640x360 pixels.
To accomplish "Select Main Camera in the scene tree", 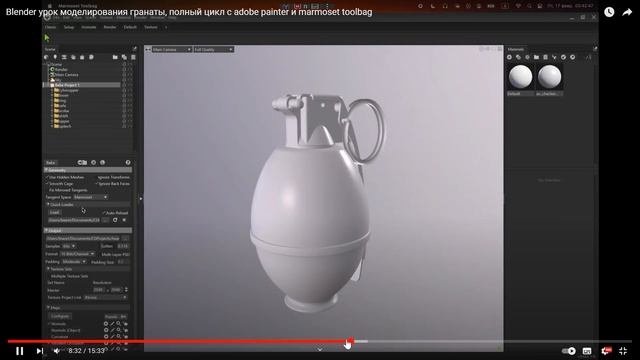I will tap(66, 75).
